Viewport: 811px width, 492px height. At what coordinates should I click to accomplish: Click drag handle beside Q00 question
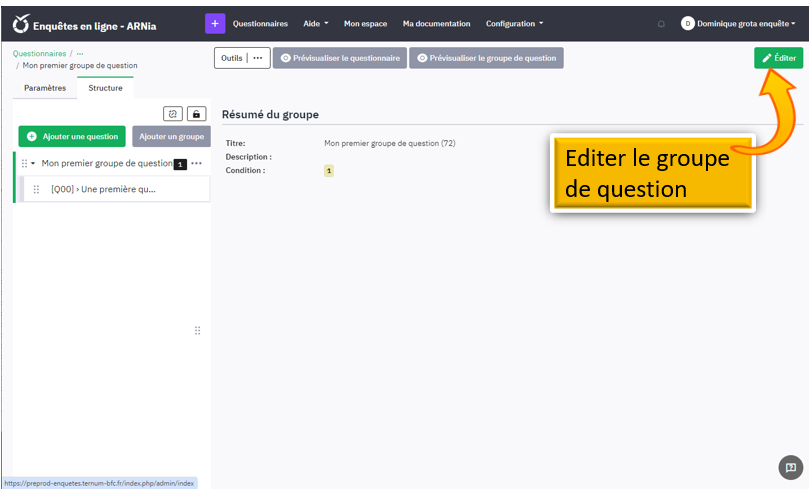tap(37, 189)
